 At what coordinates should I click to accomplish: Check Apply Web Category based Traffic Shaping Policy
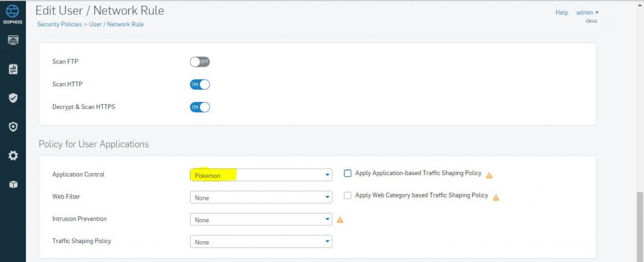(x=348, y=196)
